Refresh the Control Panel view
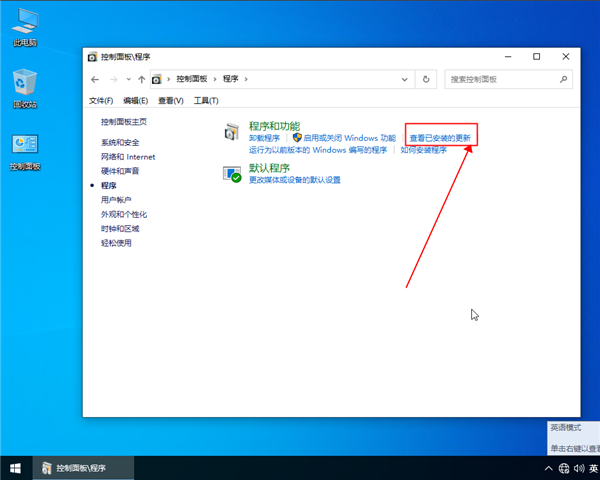Image resolution: width=600 pixels, height=480 pixels. click(427, 79)
